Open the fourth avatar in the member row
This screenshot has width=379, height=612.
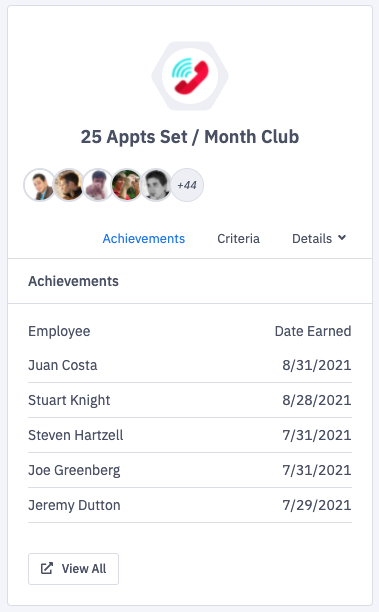click(x=126, y=185)
